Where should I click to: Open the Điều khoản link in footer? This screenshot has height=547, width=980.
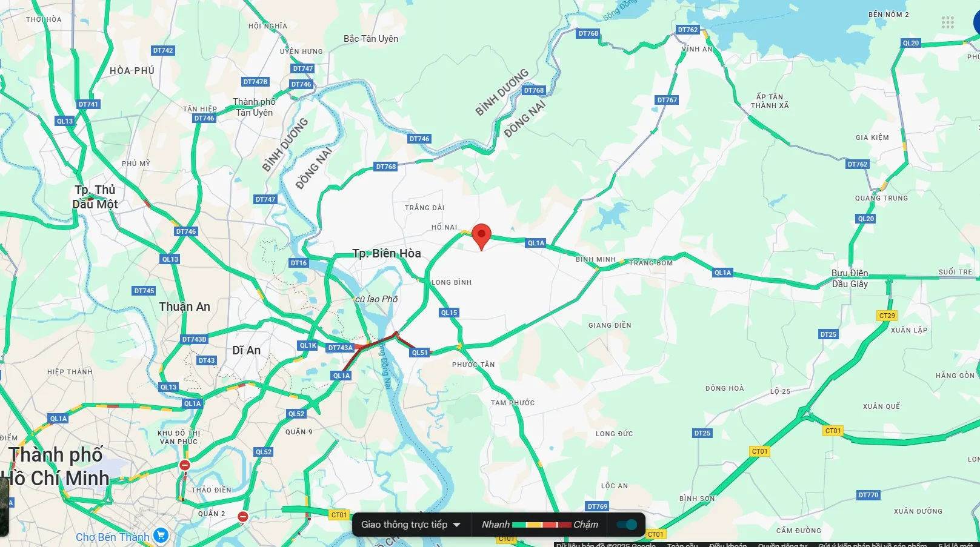point(728,545)
